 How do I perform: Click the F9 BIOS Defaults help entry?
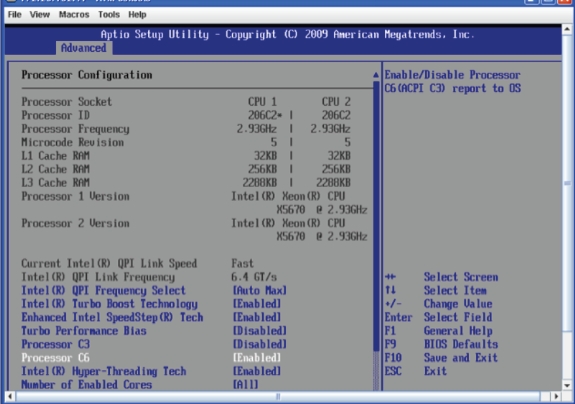pos(442,344)
